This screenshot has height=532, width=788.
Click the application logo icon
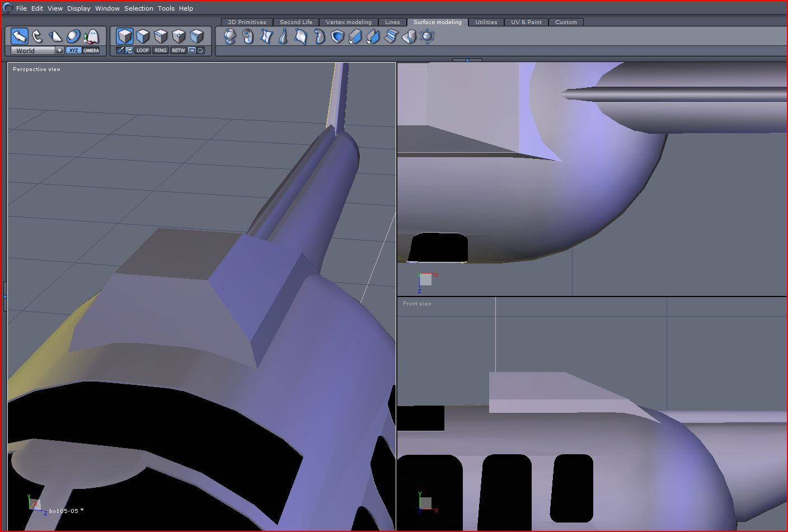pyautogui.click(x=7, y=8)
